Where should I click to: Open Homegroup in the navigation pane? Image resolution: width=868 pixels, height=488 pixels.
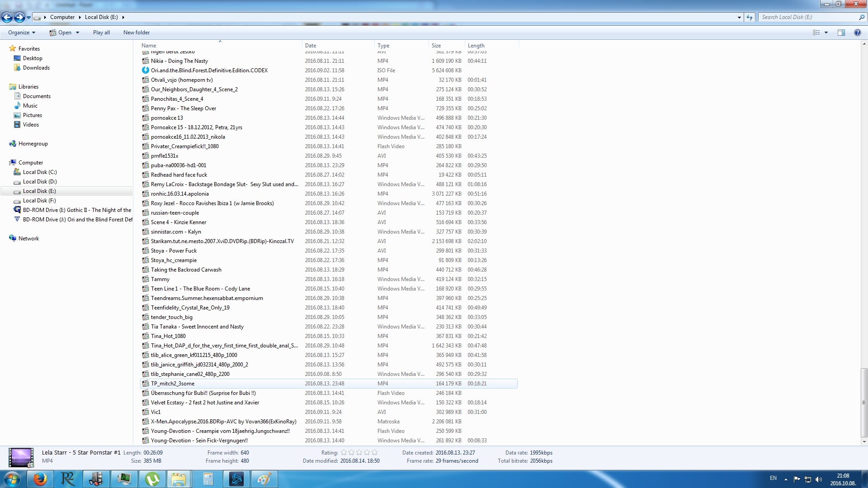click(33, 144)
